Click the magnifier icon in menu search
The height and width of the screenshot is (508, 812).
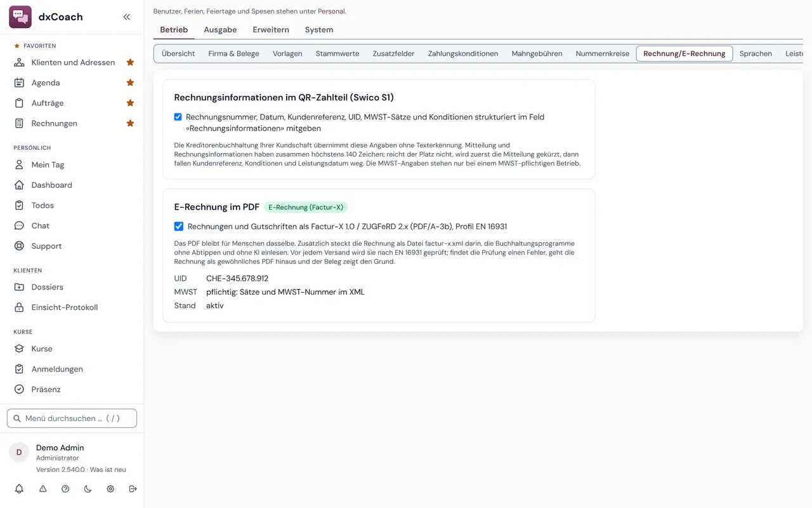click(x=17, y=418)
